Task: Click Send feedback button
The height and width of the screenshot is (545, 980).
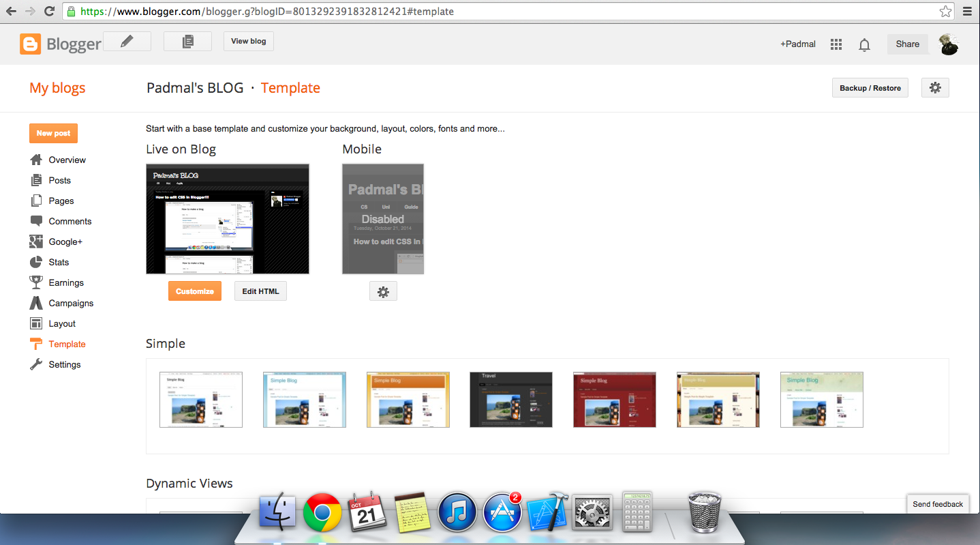Action: click(x=938, y=504)
